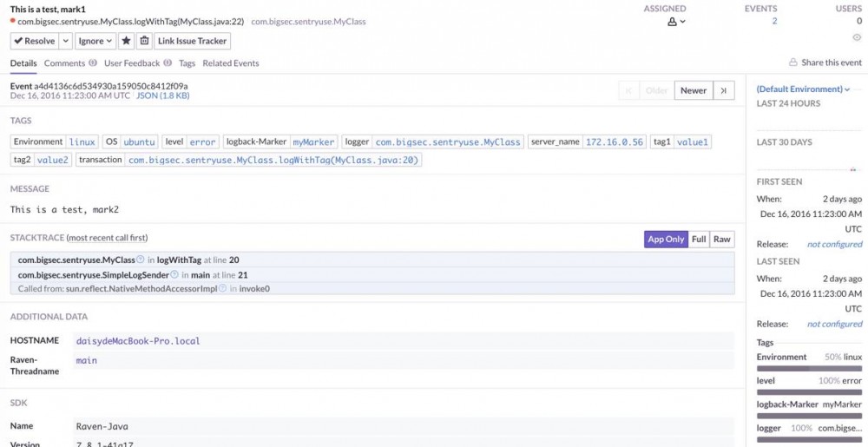Jump to oldest event arrow button
868x447 pixels.
coord(628,91)
